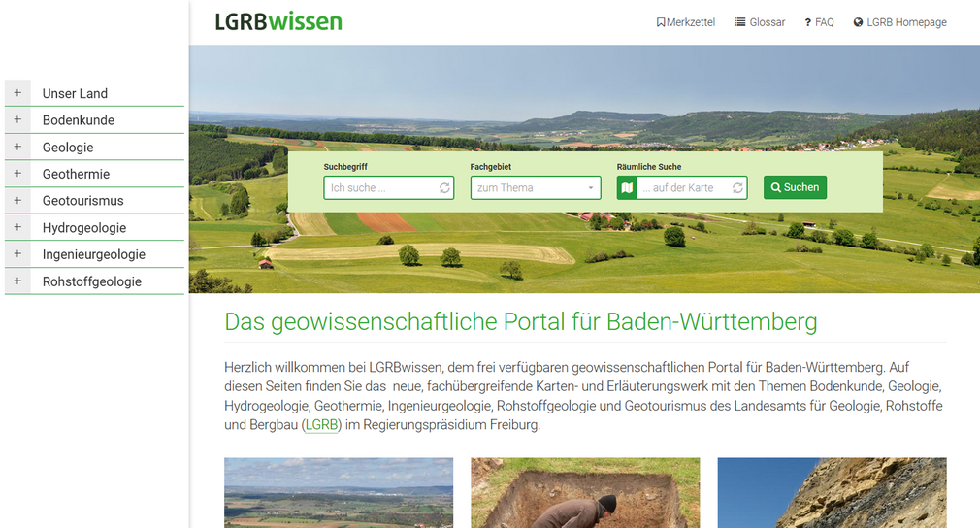
Task: Open Geothermie menu item
Action: tap(77, 175)
